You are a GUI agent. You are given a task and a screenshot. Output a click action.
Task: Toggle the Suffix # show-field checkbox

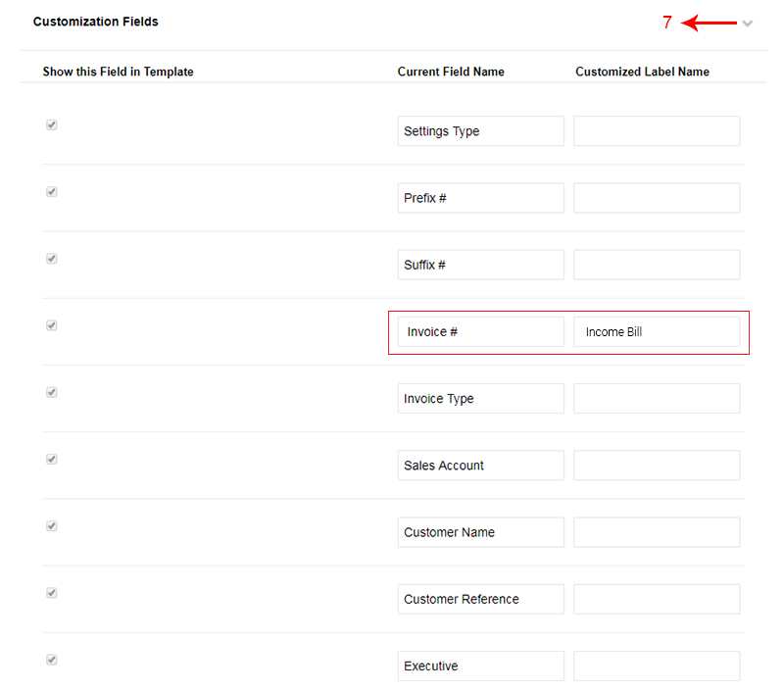tap(52, 258)
